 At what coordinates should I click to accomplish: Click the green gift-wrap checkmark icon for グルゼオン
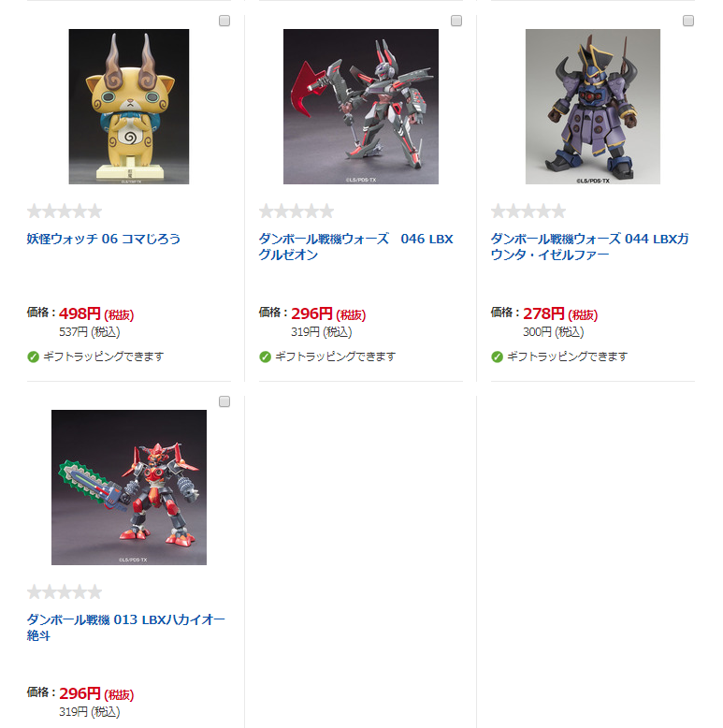(x=265, y=357)
